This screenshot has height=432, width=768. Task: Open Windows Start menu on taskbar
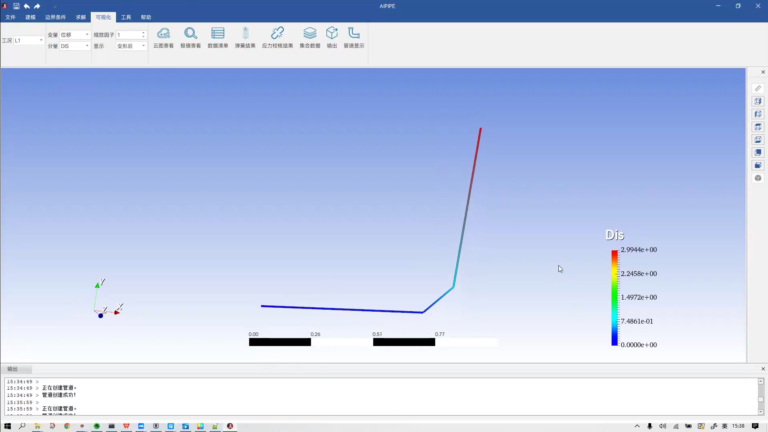pyautogui.click(x=7, y=426)
